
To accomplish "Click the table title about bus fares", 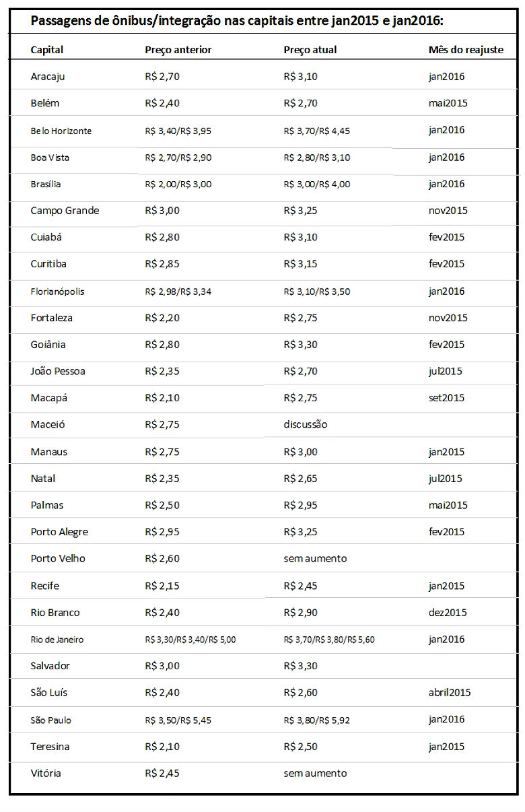I will [x=236, y=21].
